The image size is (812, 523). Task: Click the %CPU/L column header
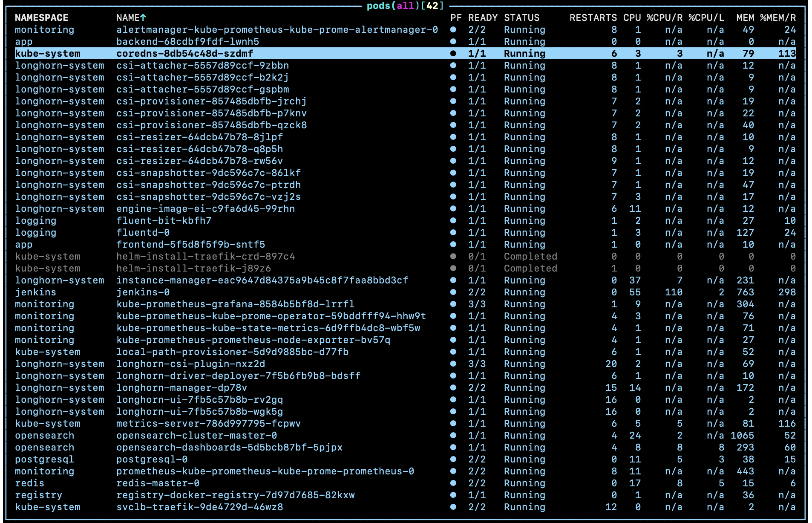[707, 17]
